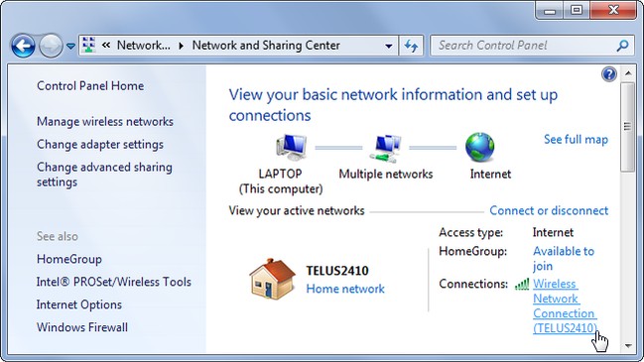The height and width of the screenshot is (362, 644).
Task: Select Network and Sharing Center breadcrumb
Action: coord(266,46)
